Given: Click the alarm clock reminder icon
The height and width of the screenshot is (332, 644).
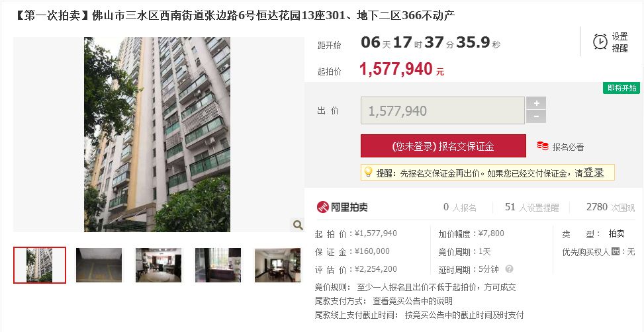Looking at the screenshot, I should pyautogui.click(x=600, y=42).
